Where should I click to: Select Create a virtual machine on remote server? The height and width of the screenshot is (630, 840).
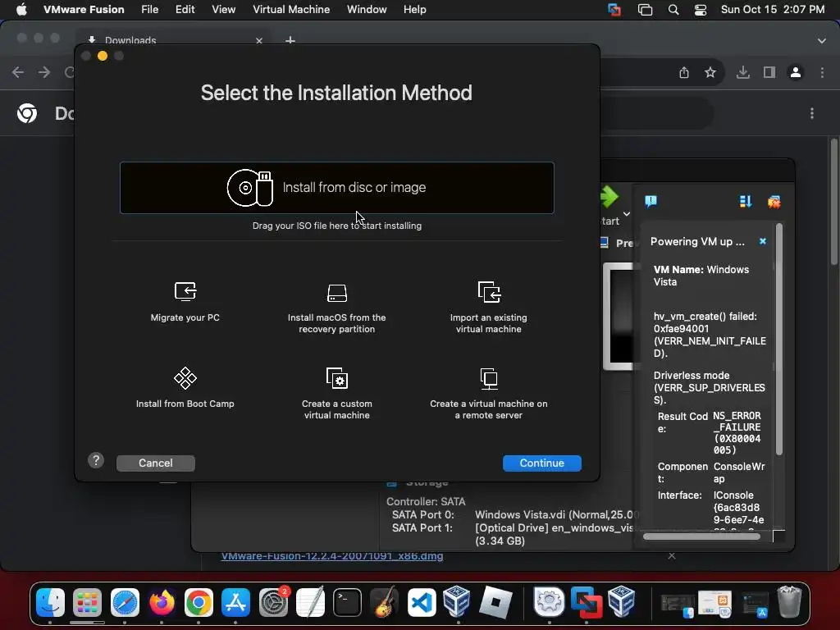[x=489, y=393]
